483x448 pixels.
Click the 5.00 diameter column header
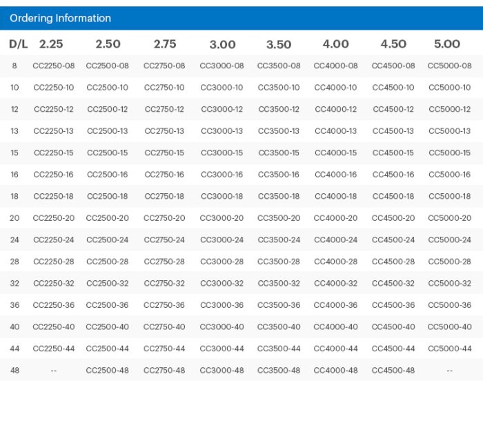447,44
